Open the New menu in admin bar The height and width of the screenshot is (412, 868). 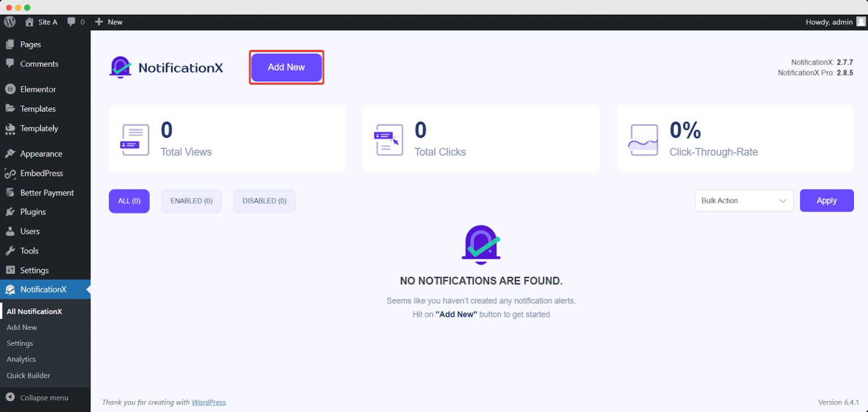coord(108,21)
